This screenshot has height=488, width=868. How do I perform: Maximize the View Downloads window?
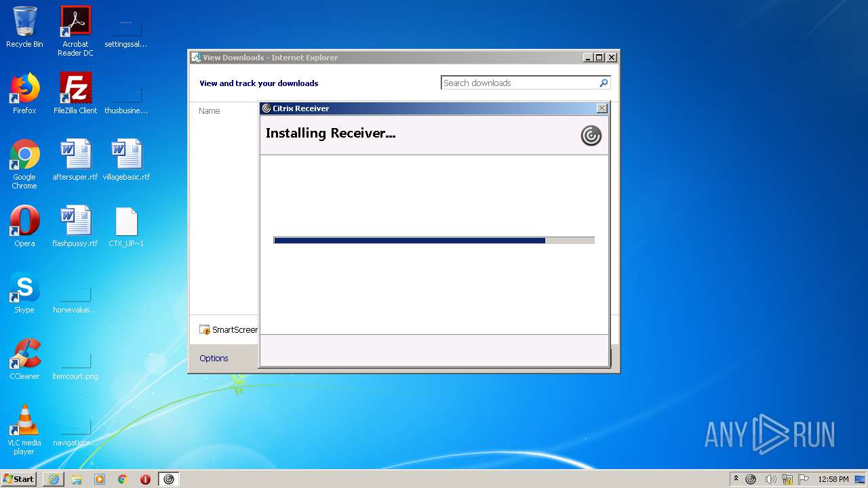click(x=599, y=58)
